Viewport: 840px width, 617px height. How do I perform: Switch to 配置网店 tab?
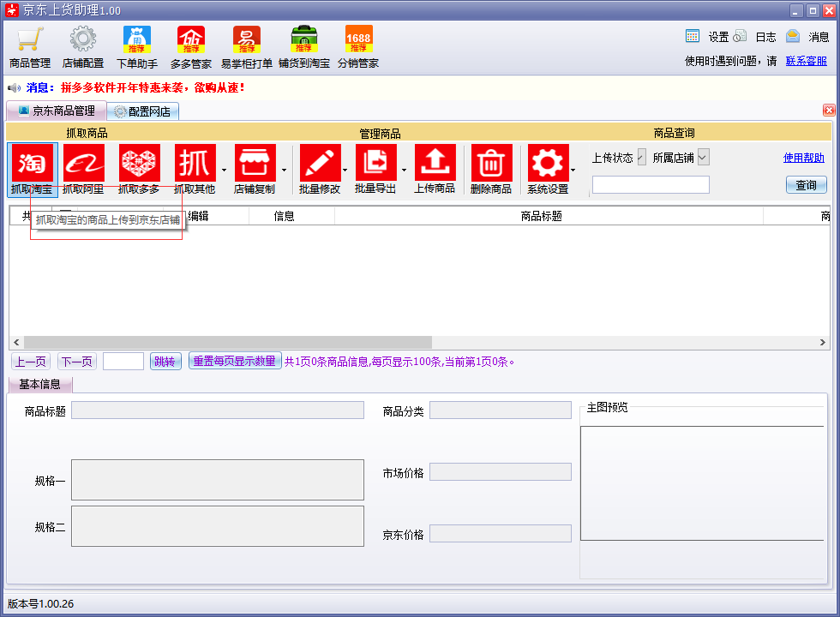pos(142,111)
